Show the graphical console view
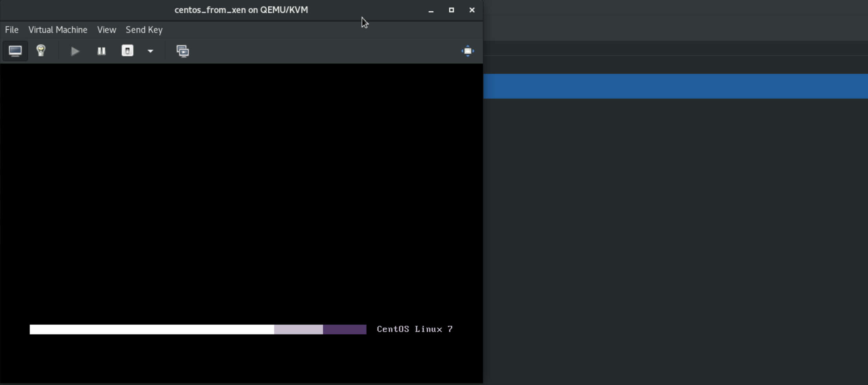 click(15, 51)
